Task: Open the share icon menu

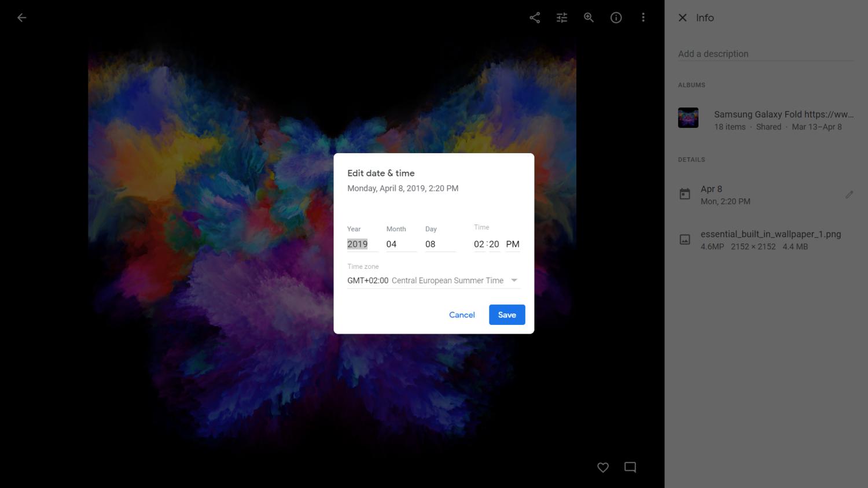Action: coord(535,17)
